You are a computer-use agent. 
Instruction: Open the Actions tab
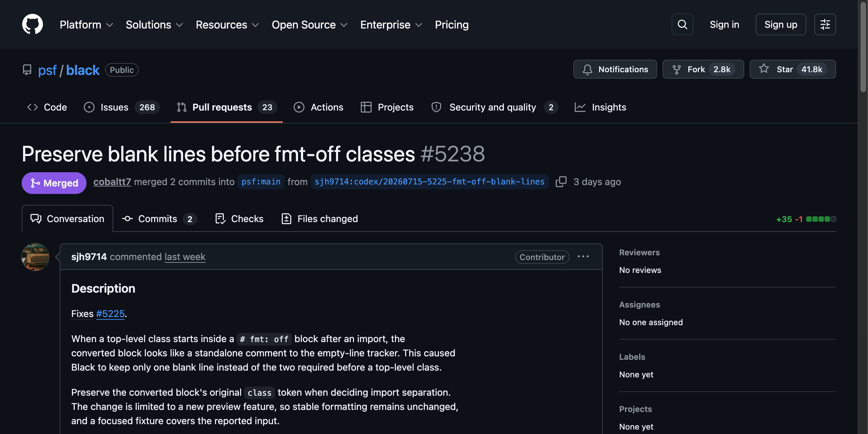pyautogui.click(x=318, y=107)
